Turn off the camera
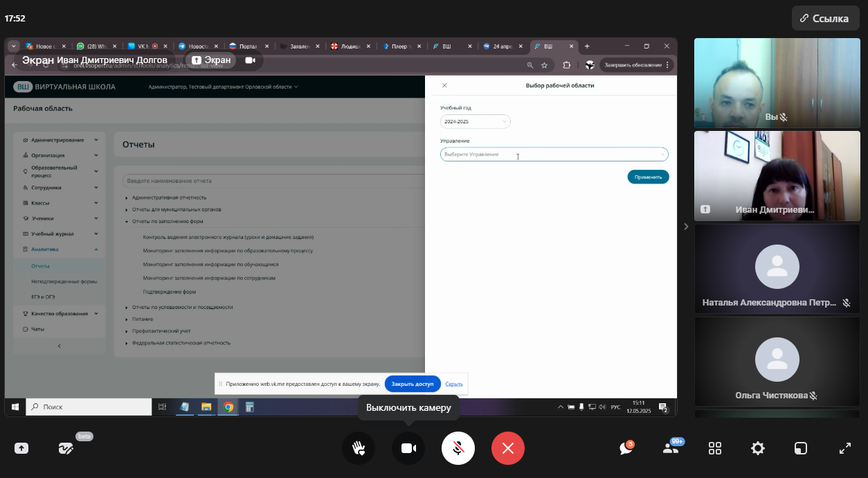The height and width of the screenshot is (478, 868). pyautogui.click(x=408, y=448)
